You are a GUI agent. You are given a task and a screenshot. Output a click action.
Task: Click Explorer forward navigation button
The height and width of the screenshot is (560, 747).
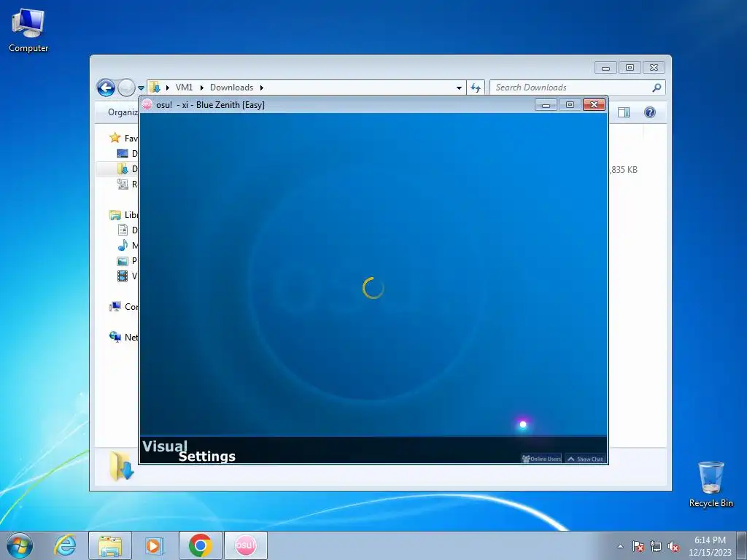coord(126,87)
